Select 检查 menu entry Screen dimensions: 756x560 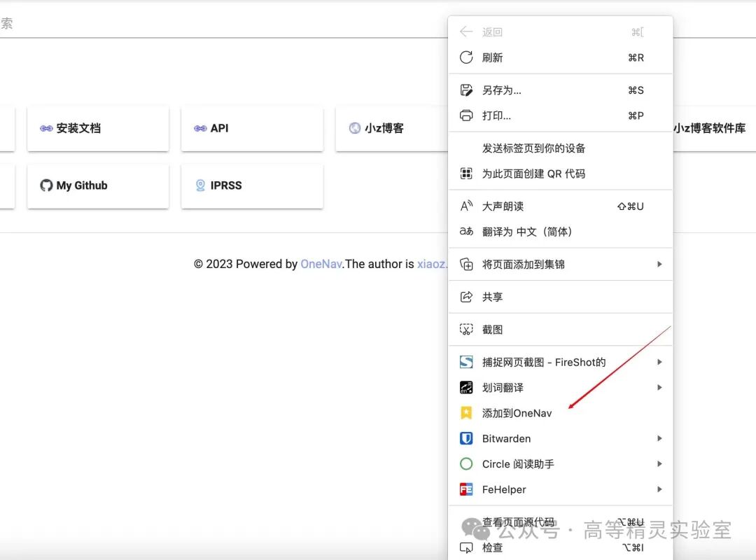pyautogui.click(x=560, y=548)
